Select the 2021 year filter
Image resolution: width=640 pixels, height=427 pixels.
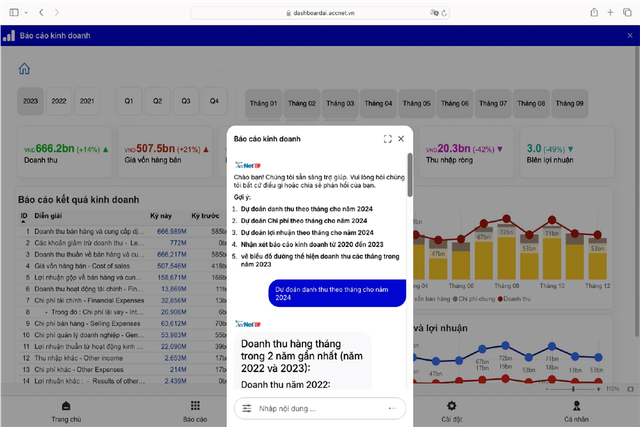87,101
